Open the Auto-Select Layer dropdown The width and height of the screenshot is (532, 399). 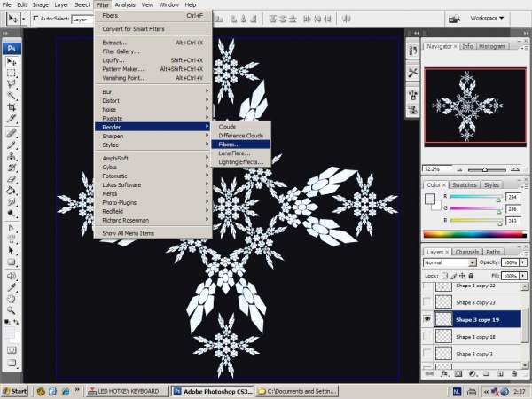82,20
